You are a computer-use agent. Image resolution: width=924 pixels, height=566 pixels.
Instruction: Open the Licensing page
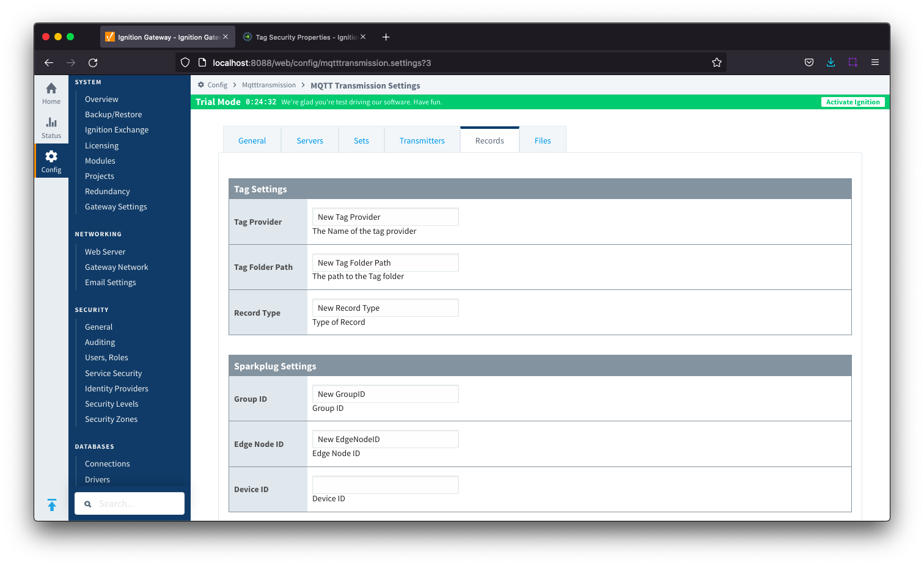(x=101, y=146)
